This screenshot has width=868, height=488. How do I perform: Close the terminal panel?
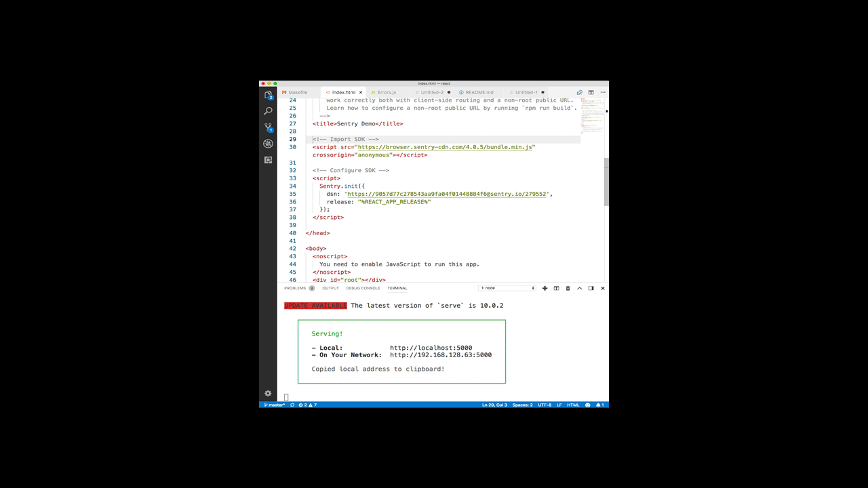pyautogui.click(x=602, y=288)
